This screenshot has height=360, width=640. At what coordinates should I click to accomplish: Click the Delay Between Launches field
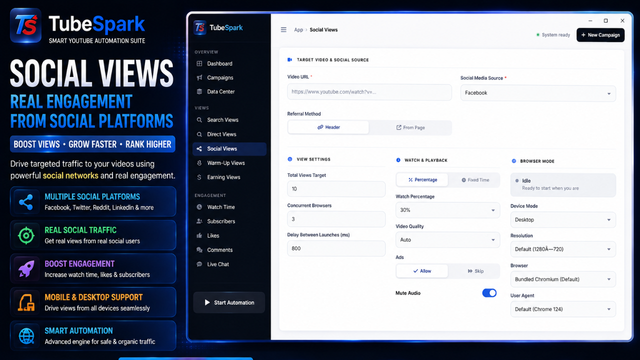(x=336, y=249)
